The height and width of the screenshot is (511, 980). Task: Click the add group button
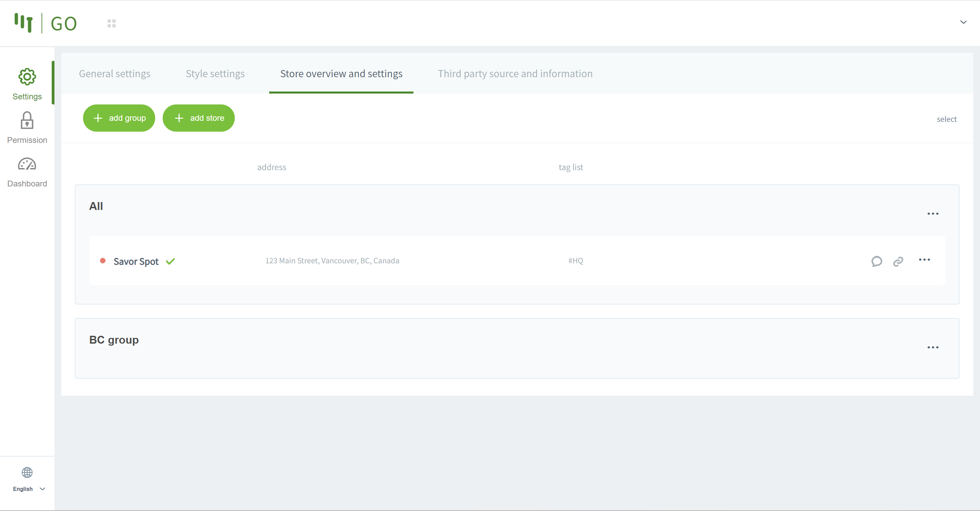tap(119, 118)
